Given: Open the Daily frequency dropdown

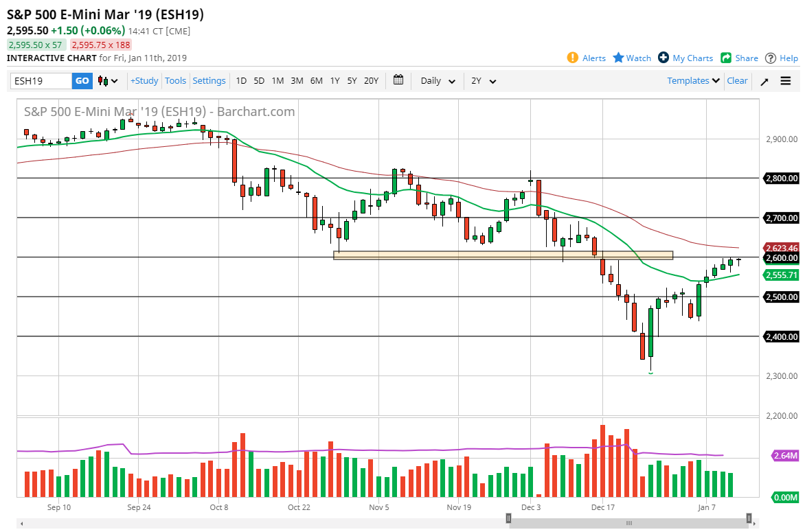Looking at the screenshot, I should [436, 80].
